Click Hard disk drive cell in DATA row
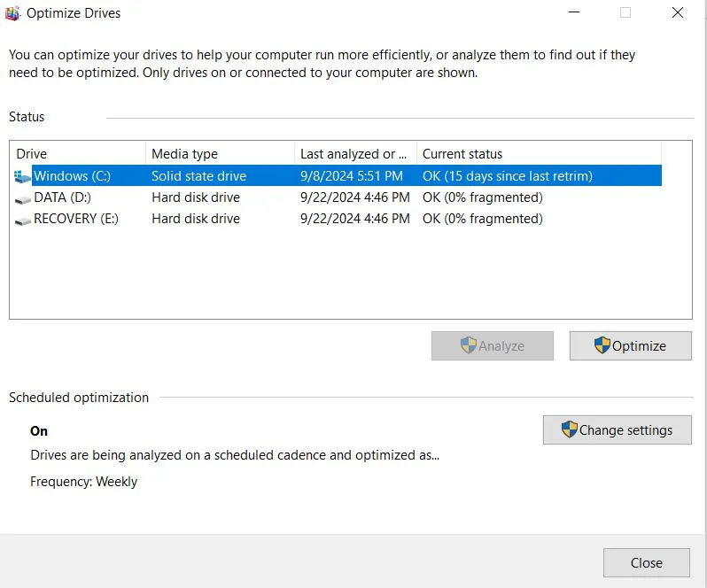Image resolution: width=707 pixels, height=588 pixels. click(x=196, y=197)
